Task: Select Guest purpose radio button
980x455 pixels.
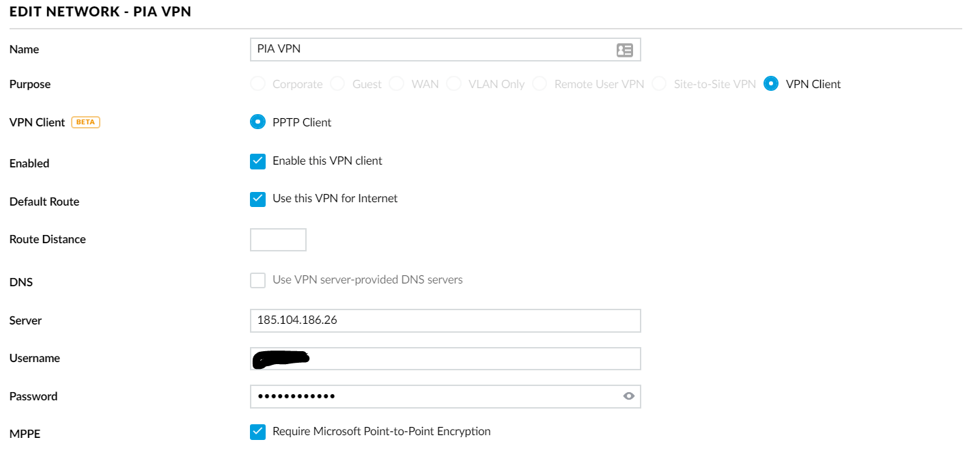Action: (337, 84)
